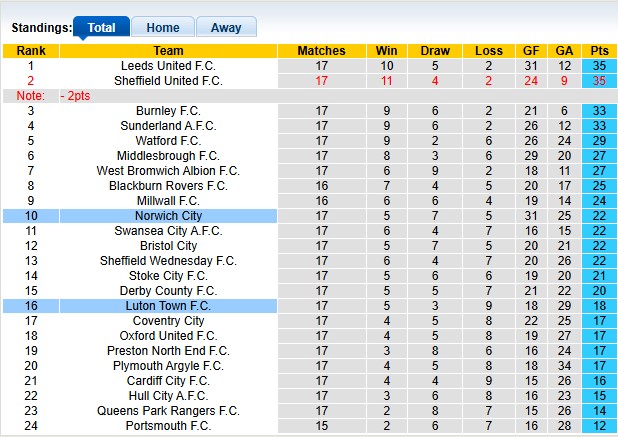The image size is (618, 437).
Task: Click the Matches column header
Action: pyautogui.click(x=322, y=51)
